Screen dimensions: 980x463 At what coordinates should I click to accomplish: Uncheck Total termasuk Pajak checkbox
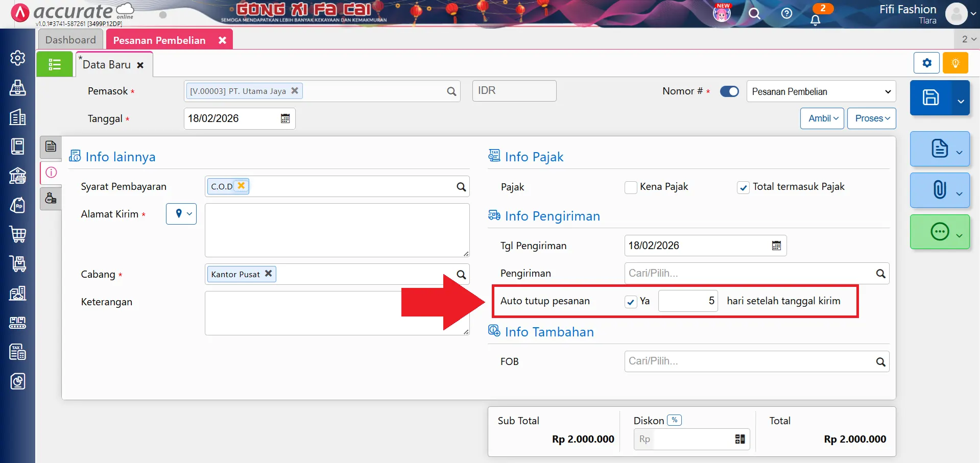[x=743, y=187]
